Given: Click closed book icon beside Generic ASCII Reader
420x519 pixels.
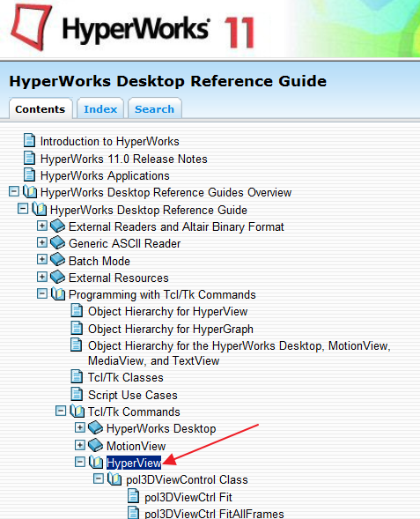Looking at the screenshot, I should pyautogui.click(x=57, y=243).
